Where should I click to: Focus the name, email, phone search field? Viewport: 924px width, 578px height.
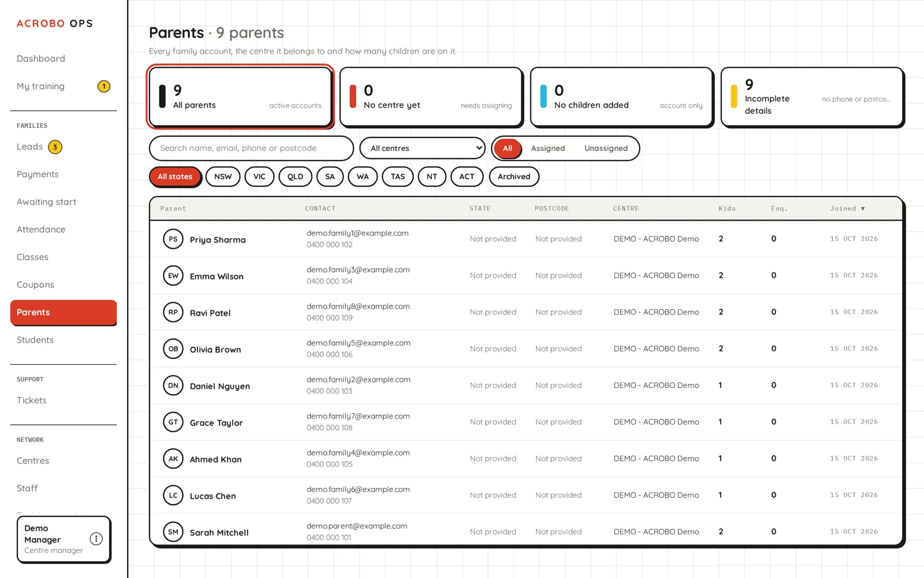click(251, 148)
